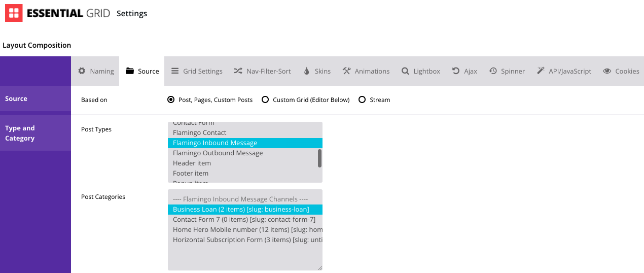644x273 pixels.
Task: Go to the Spinner tab
Action: click(507, 71)
